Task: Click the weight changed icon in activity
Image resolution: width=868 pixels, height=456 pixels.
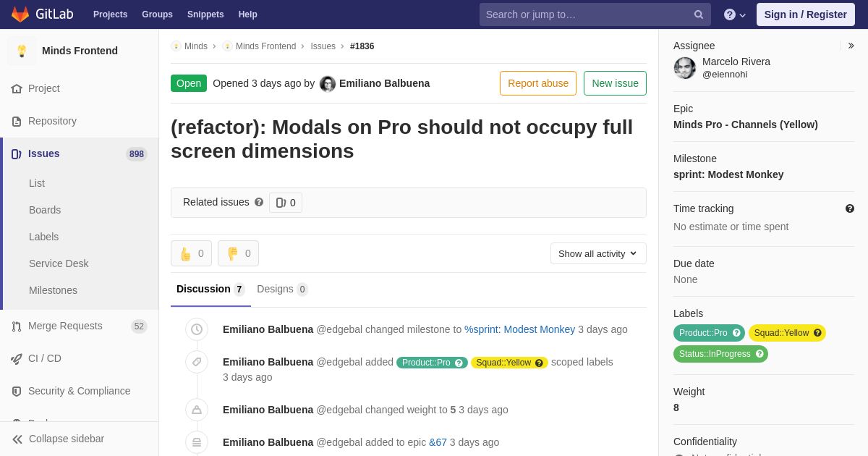Action: (x=197, y=410)
